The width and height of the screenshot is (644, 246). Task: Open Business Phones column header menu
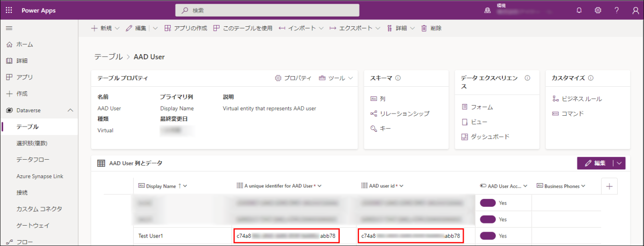[561, 186]
